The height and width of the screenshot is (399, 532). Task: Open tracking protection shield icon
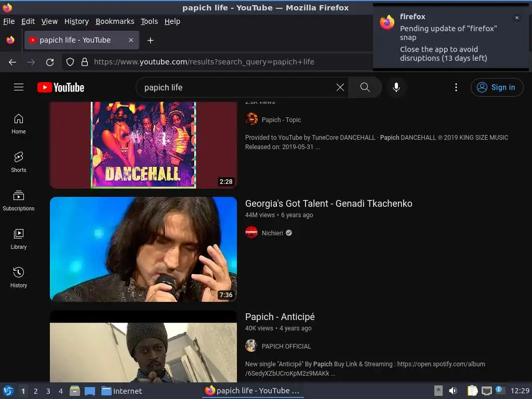(70, 62)
